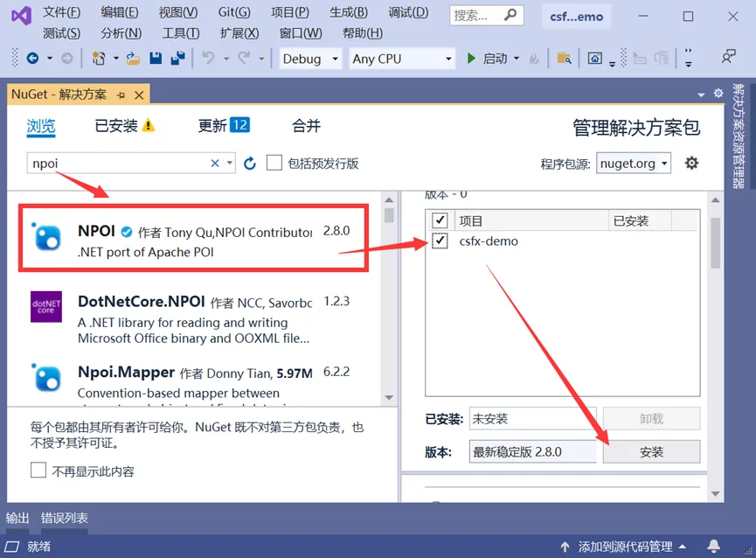Click 添加到源代码管理 in status bar

(625, 547)
